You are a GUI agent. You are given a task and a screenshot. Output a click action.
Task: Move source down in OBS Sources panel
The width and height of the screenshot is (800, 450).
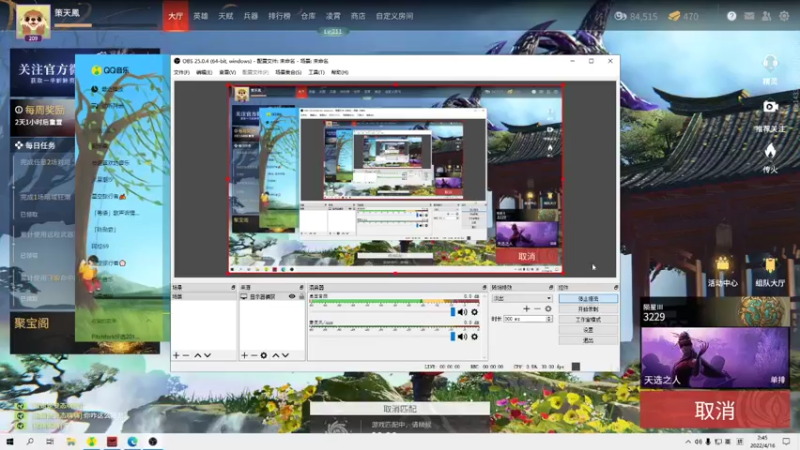[x=286, y=355]
